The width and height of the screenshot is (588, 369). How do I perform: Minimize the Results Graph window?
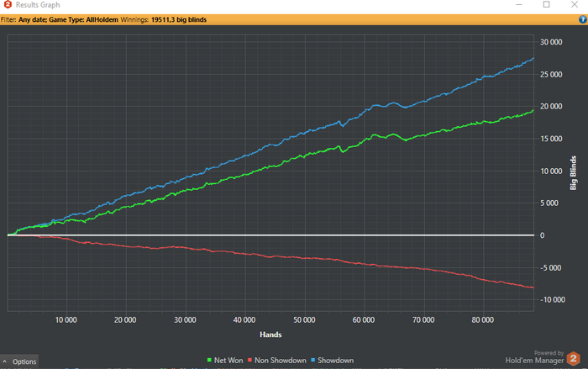(519, 4)
